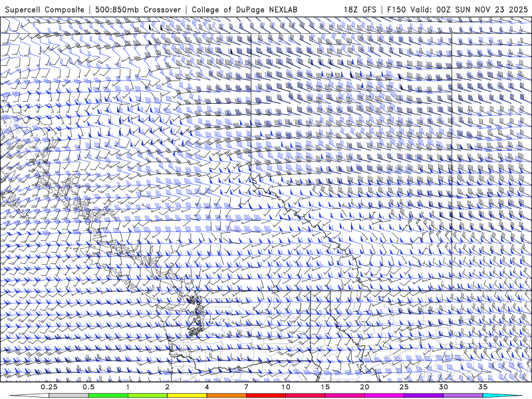Click the cyan arrow above-35 legend swatch
Viewport: 532px width, 399px height.
tap(503, 396)
